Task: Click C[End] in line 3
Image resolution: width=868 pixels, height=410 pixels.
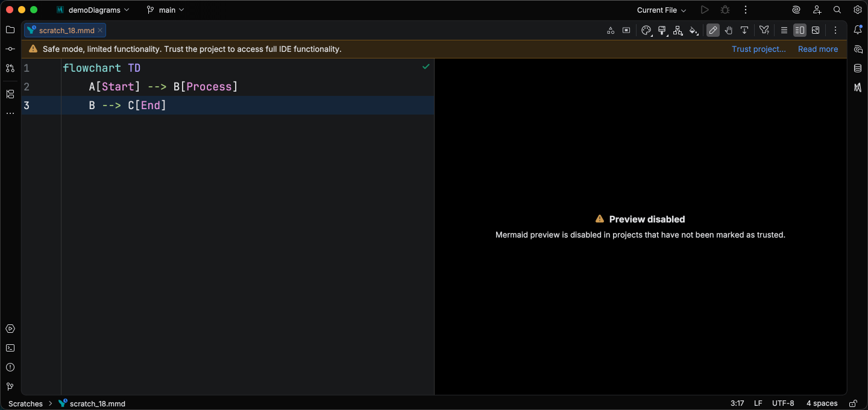Action: (x=147, y=106)
